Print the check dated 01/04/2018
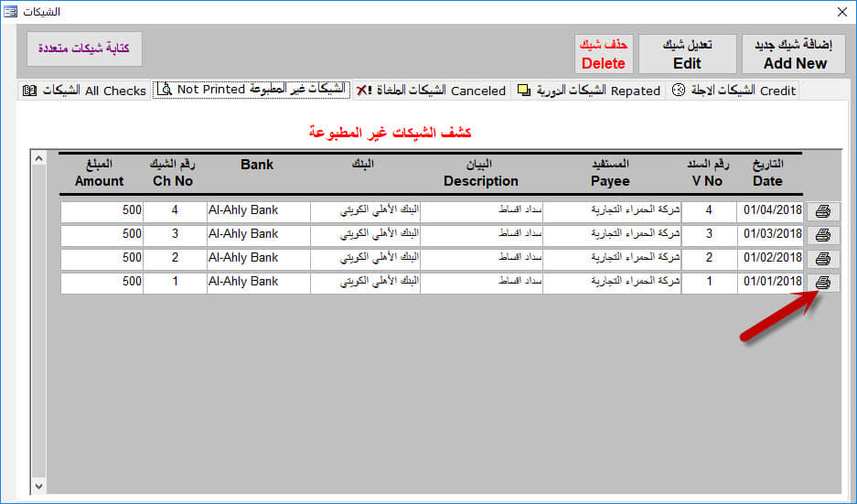Viewport: 857px width, 504px height. pos(823,211)
